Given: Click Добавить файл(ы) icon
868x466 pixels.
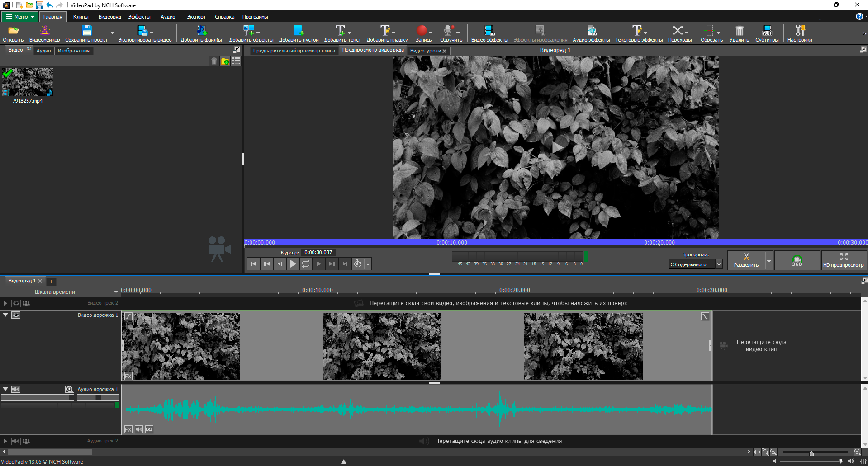Looking at the screenshot, I should point(202,33).
